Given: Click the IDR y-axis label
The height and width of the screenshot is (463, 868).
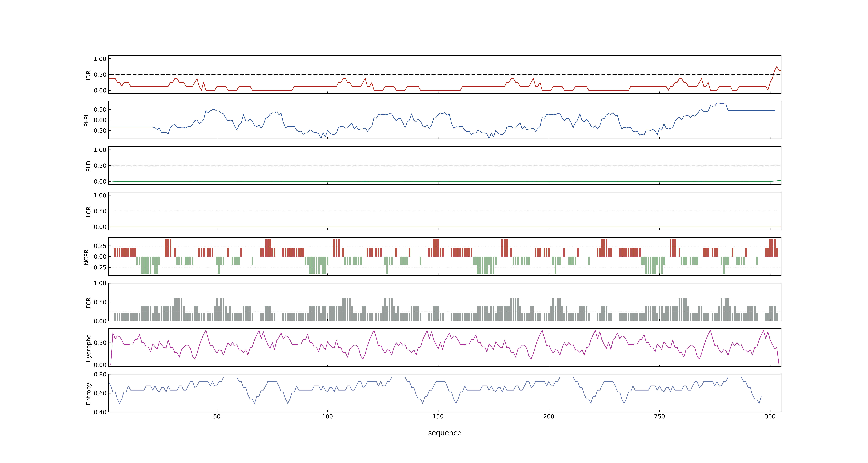Looking at the screenshot, I should (x=88, y=75).
